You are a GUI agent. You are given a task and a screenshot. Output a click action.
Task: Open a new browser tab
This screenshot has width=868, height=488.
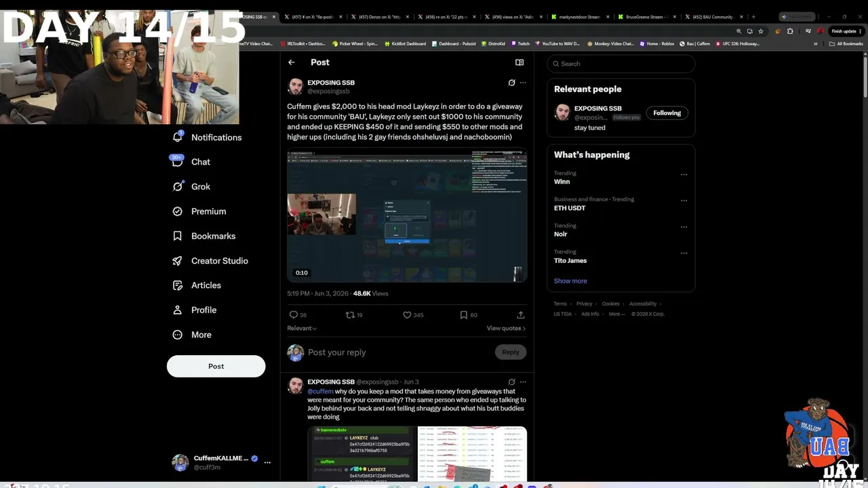pyautogui.click(x=753, y=17)
